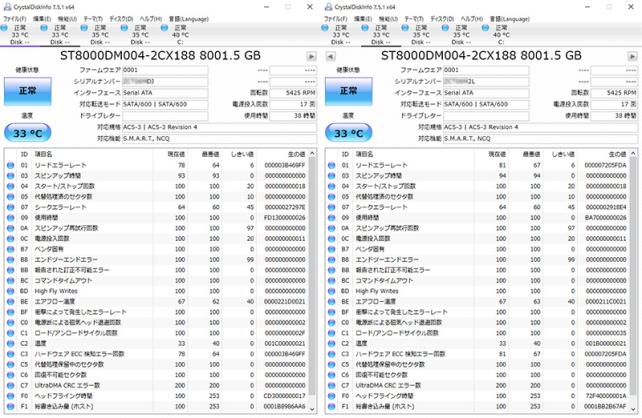Click raw value 0001B8986AA6 in row F1, left window
Viewport: 642px width, 418px height.
pos(285,407)
